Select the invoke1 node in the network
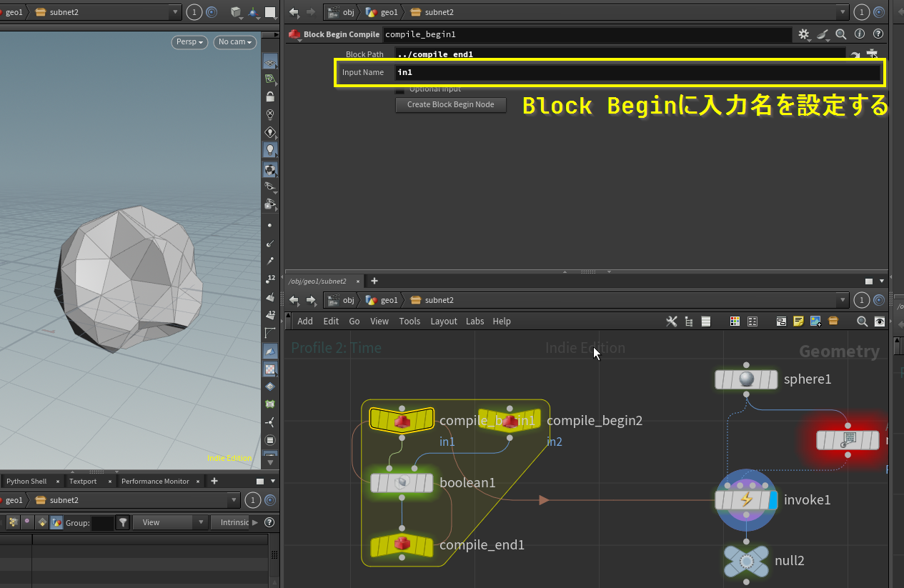The width and height of the screenshot is (904, 588). (746, 500)
